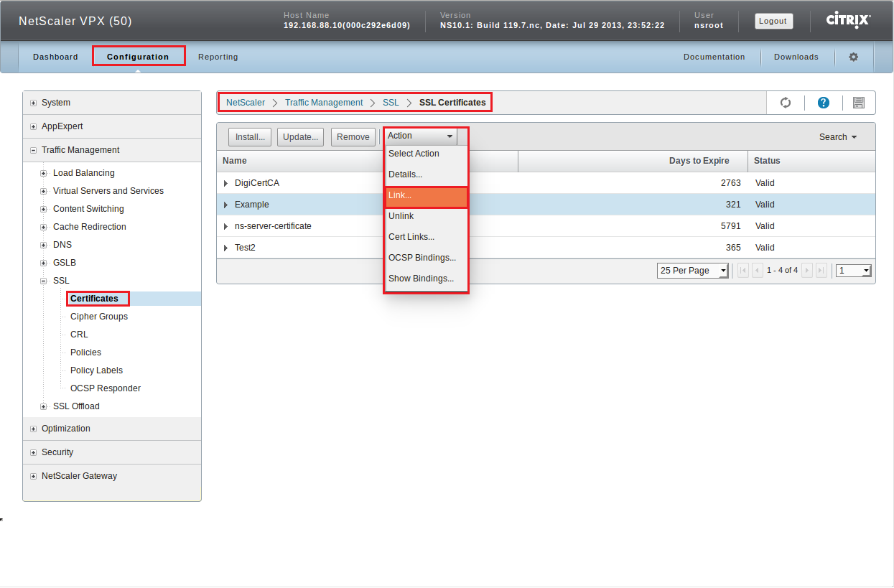The image size is (894, 588).
Task: Click the save configuration floppy disk icon
Action: coord(858,103)
